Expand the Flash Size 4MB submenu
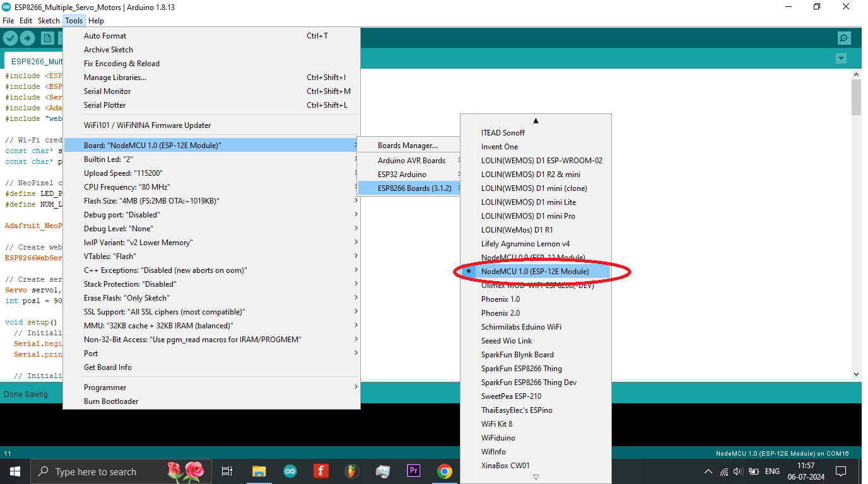The image size is (868, 484). click(x=211, y=201)
